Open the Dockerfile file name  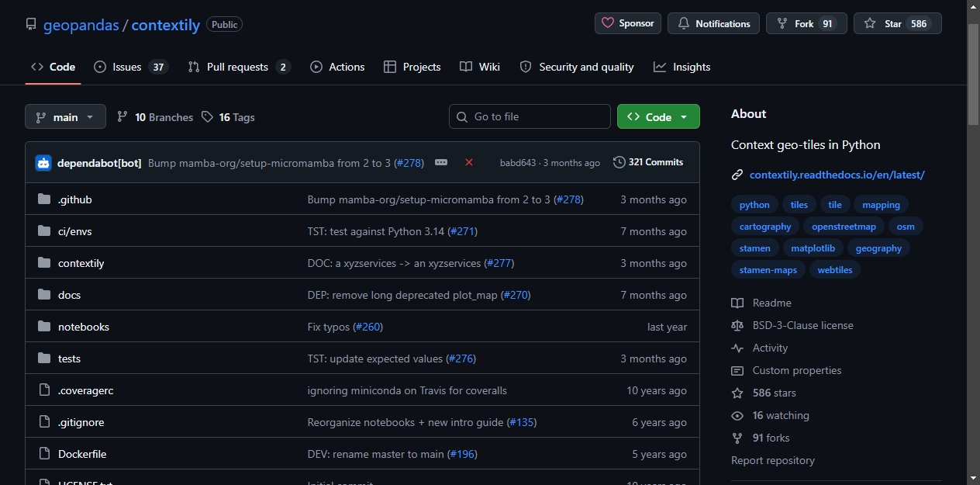click(82, 454)
